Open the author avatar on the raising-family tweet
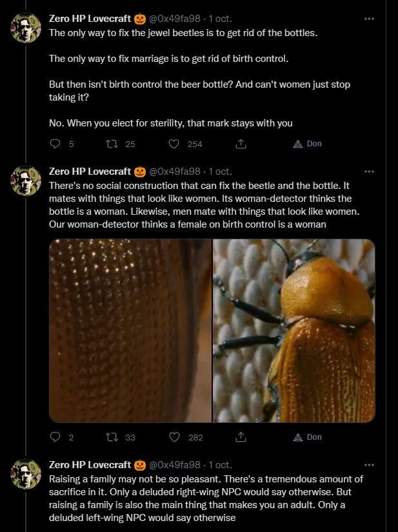 coord(26,473)
